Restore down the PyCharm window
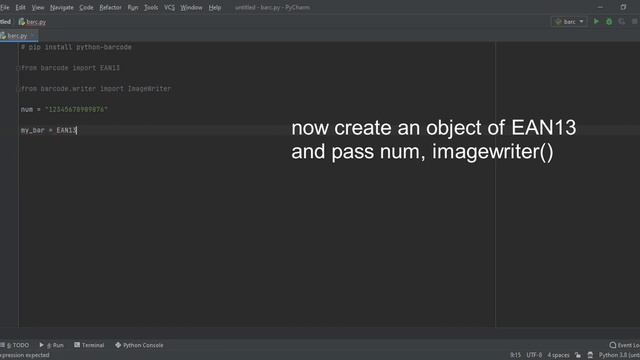The width and height of the screenshot is (640, 360). click(623, 7)
